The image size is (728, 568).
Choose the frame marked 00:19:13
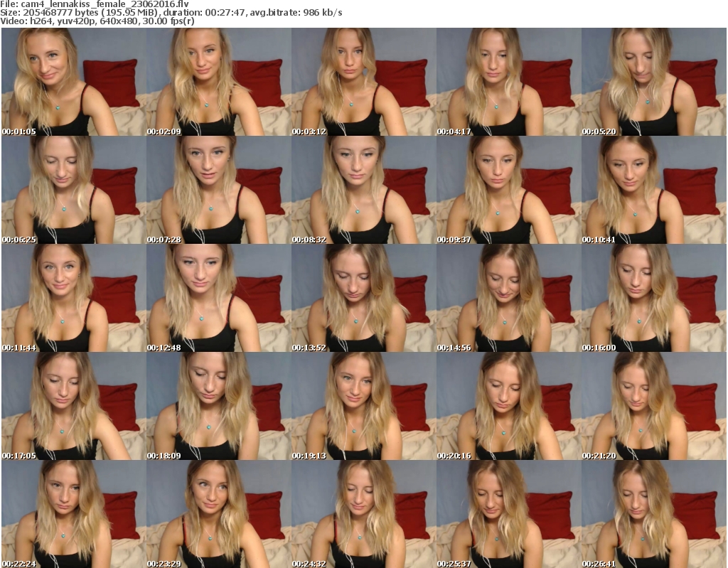363,407
